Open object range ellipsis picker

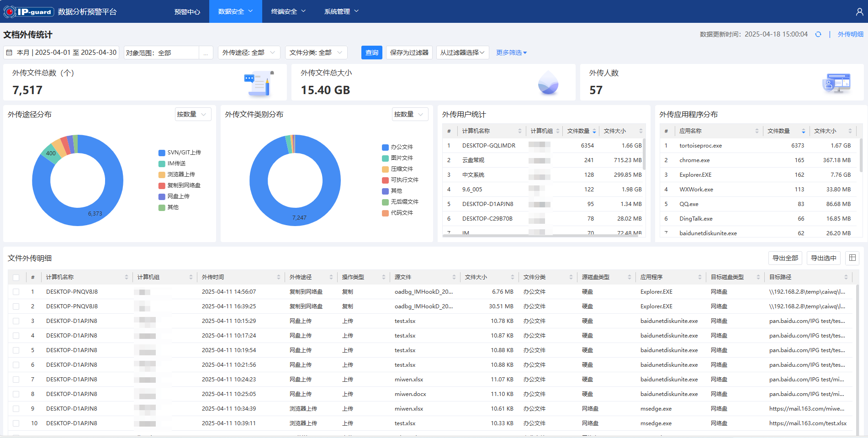click(x=206, y=53)
